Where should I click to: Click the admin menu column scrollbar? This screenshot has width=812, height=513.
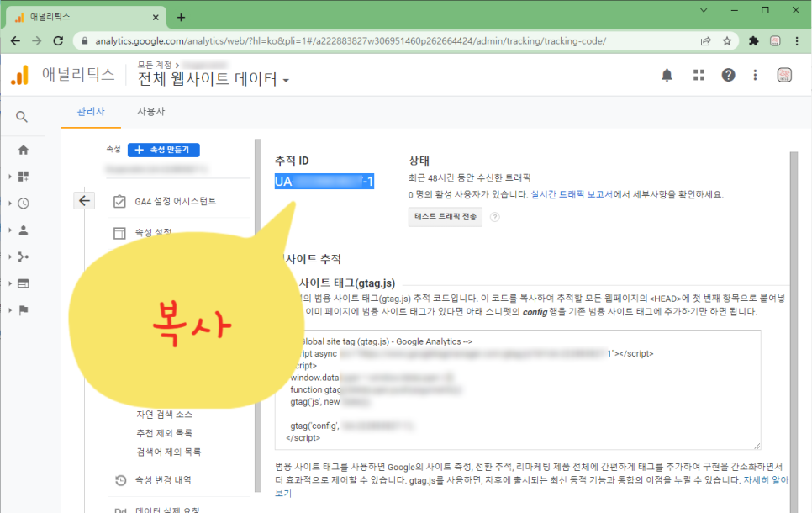257,315
